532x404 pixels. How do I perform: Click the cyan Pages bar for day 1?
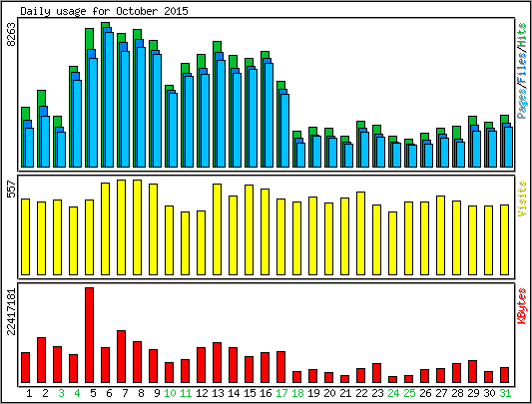pyautogui.click(x=30, y=148)
